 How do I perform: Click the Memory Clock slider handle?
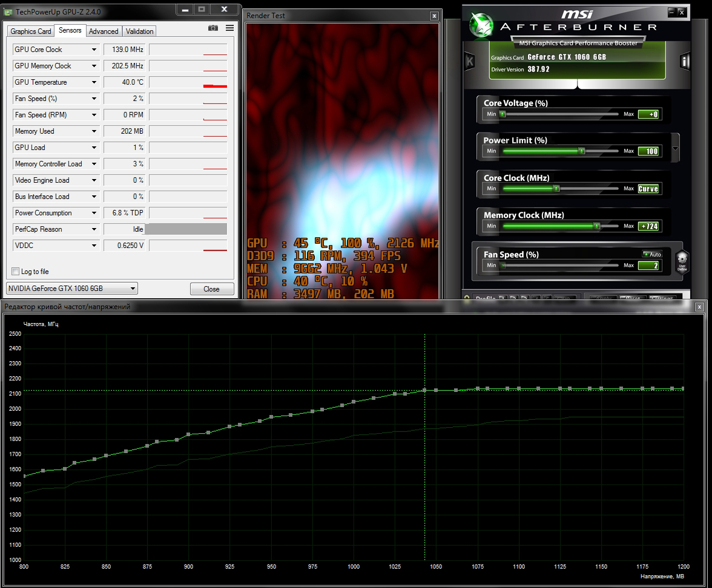click(x=597, y=226)
